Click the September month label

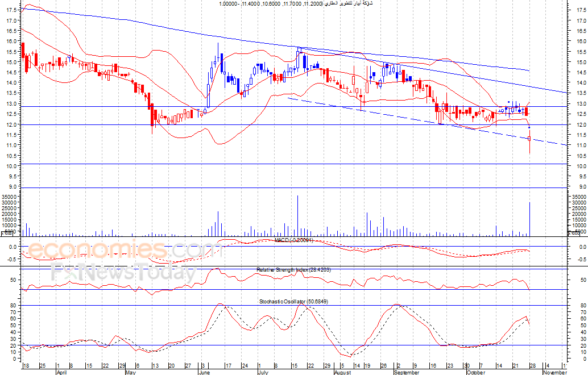[407, 372]
